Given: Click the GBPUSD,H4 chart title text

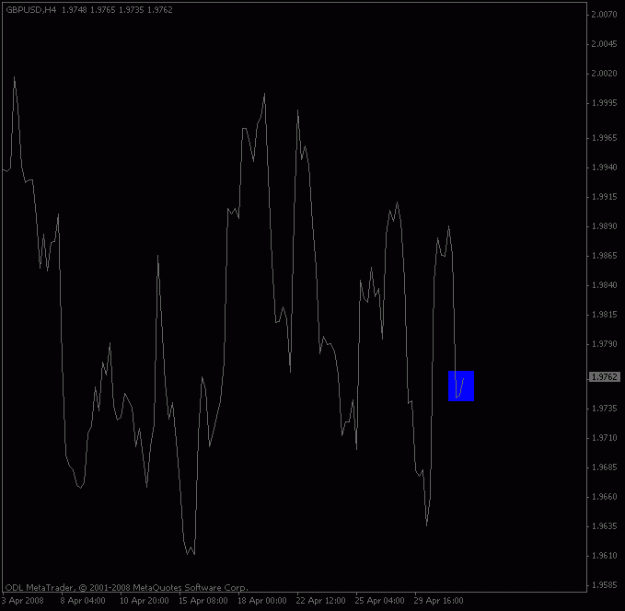Looking at the screenshot, I should (x=31, y=10).
